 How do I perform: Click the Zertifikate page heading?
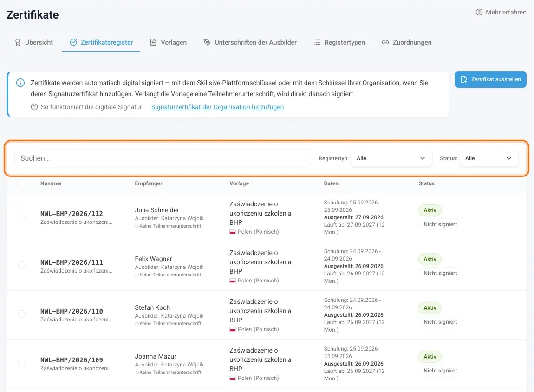click(33, 15)
